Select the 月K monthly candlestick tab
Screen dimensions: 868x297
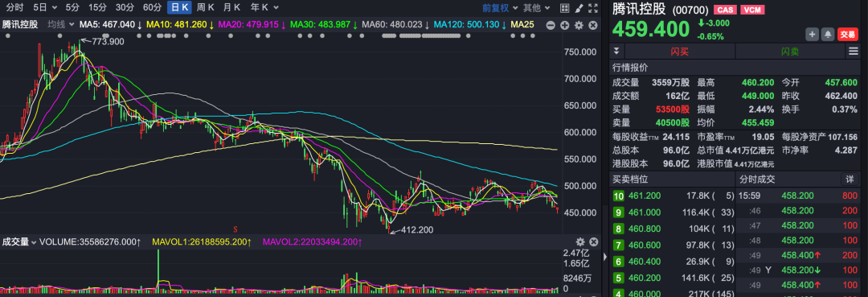[x=232, y=8]
